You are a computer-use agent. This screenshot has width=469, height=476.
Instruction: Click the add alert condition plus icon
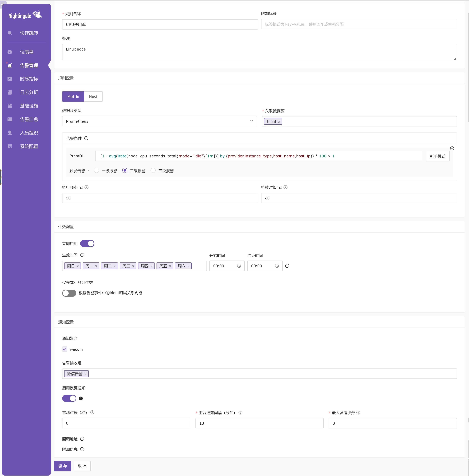pos(86,138)
